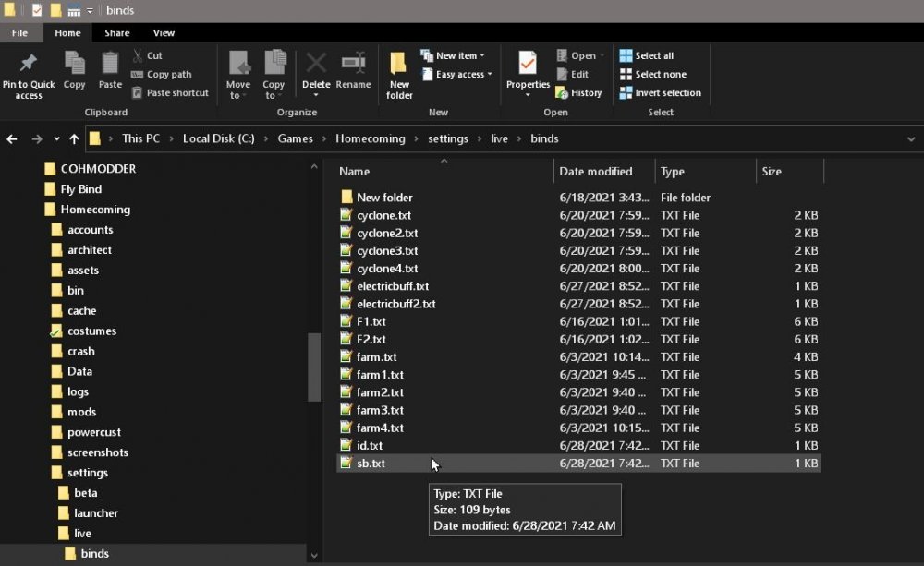Switch to the View ribbon tab
Viewport: 924px width, 566px height.
tap(164, 33)
